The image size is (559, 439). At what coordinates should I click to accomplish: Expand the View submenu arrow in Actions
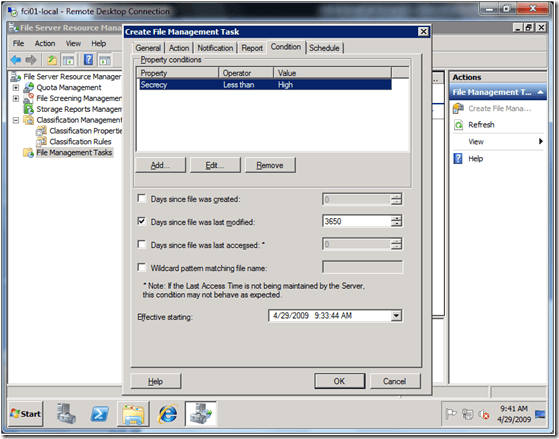pos(541,141)
